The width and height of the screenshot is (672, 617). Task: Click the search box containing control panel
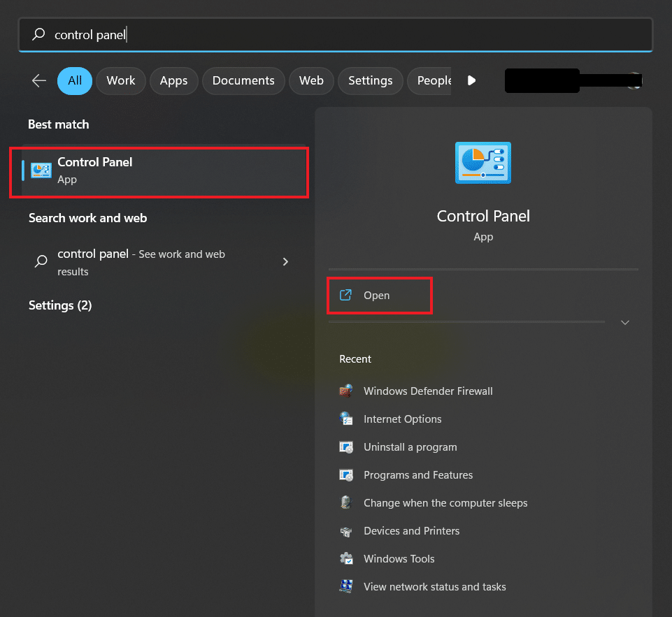pos(336,35)
